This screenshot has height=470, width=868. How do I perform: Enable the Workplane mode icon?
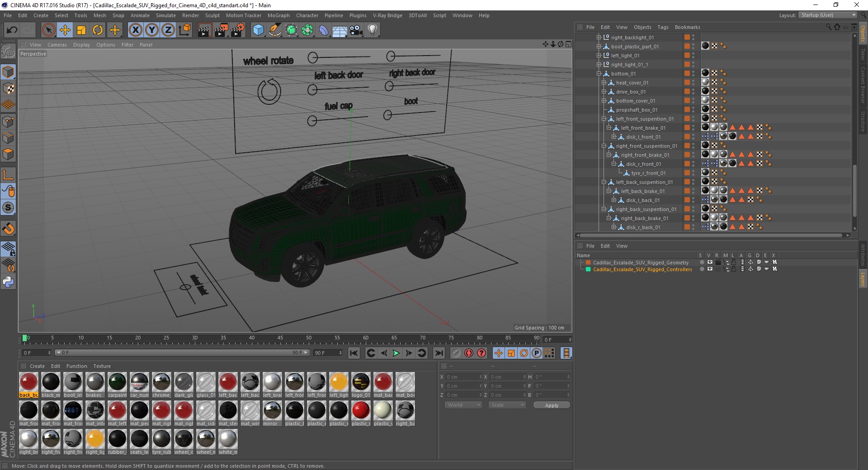(8, 105)
